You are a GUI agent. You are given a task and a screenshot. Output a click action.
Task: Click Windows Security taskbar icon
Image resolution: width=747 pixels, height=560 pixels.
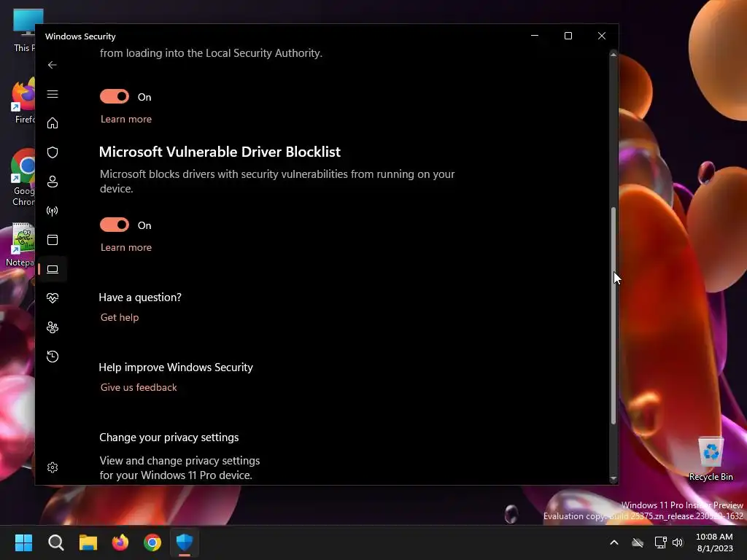(185, 542)
